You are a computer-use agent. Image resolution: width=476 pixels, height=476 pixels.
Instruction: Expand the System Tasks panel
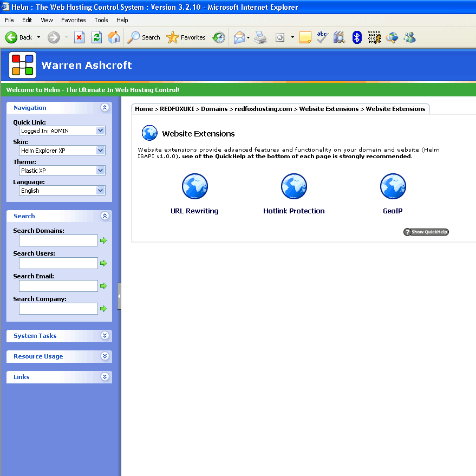105,335
